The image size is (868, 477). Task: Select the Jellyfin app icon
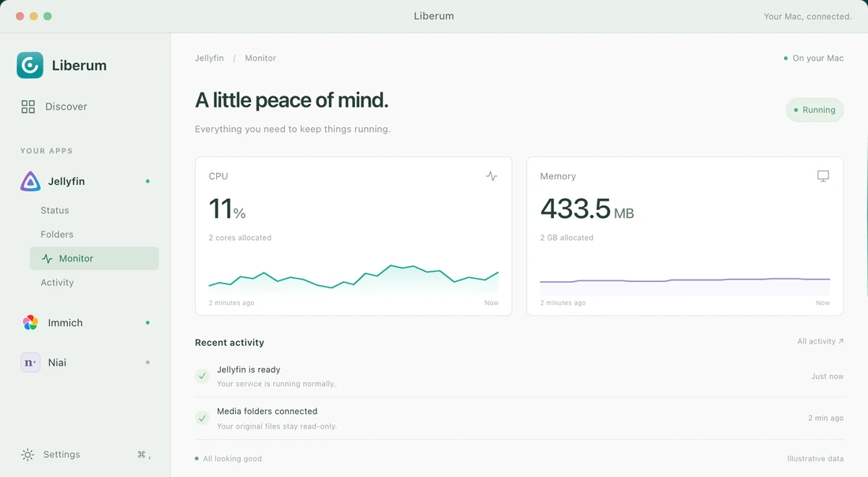(x=31, y=181)
